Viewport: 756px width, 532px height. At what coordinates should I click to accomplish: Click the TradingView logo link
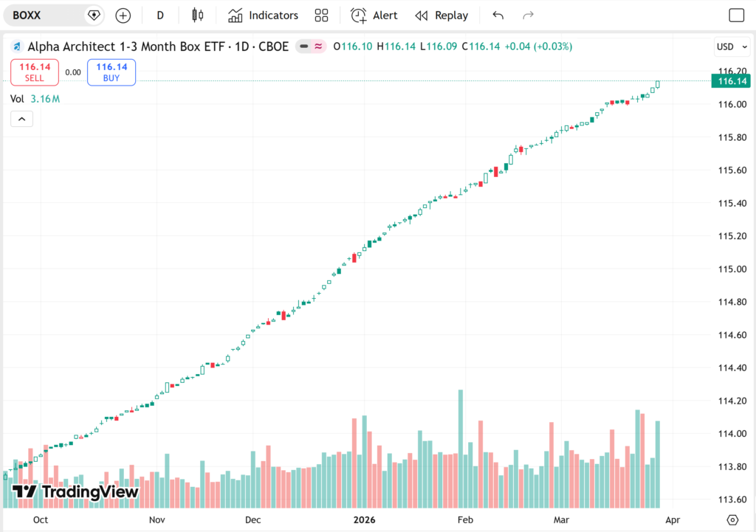click(x=75, y=492)
